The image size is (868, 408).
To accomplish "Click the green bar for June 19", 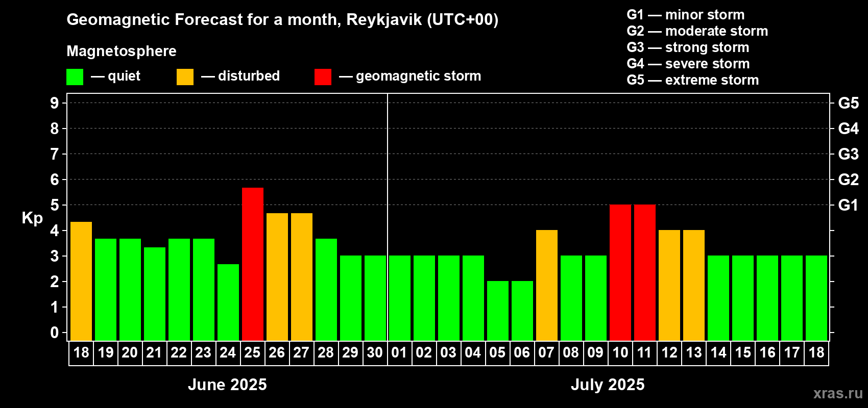I will pyautogui.click(x=106, y=290).
